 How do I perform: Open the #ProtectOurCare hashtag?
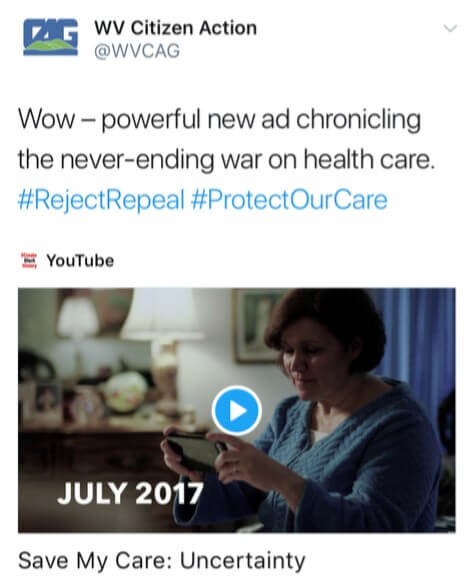(x=289, y=200)
